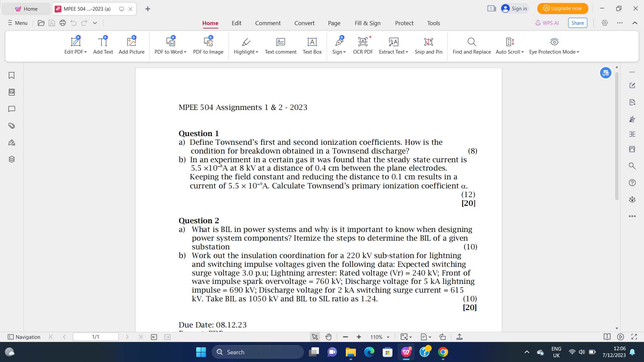Open the Text comment tool

coord(280,45)
